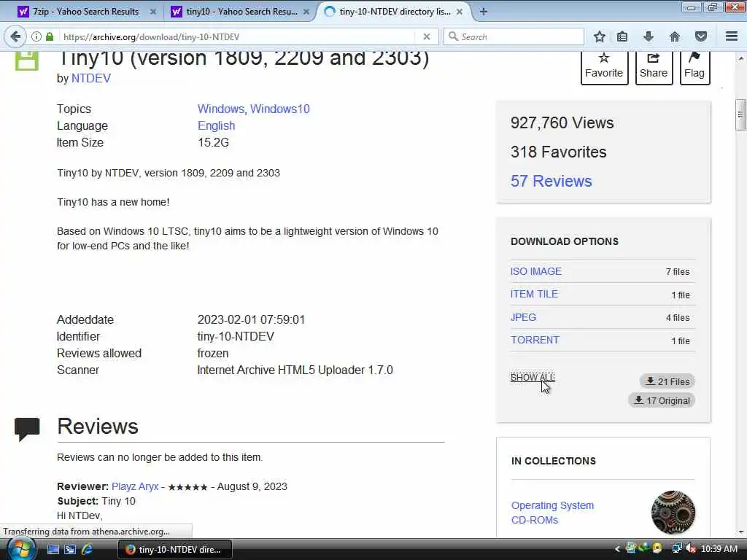Viewport: 747px width, 560px height.
Task: Open the Windows10 topic link
Action: click(280, 109)
